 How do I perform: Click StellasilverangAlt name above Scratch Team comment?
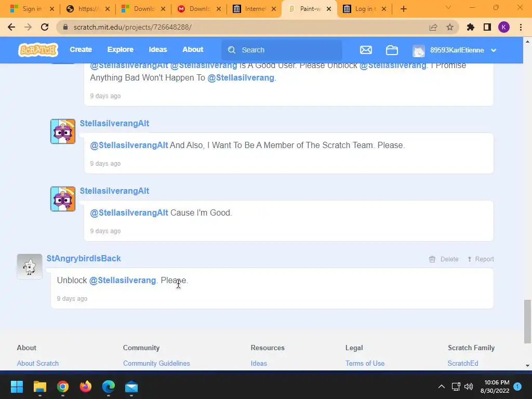[114, 124]
